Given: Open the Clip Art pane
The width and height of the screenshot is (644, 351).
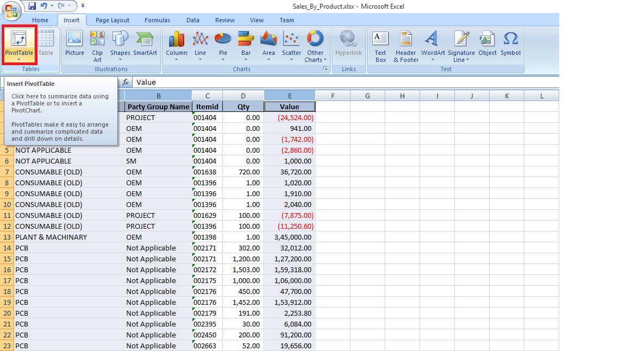Looking at the screenshot, I should (97, 46).
